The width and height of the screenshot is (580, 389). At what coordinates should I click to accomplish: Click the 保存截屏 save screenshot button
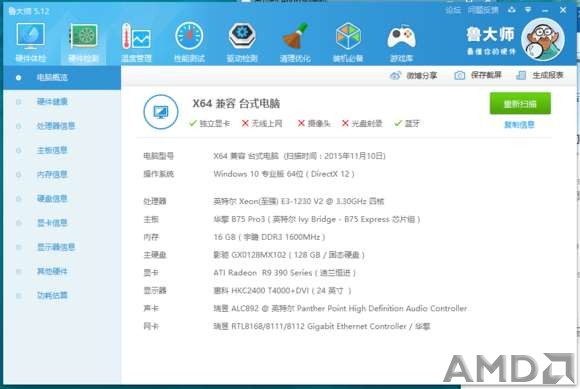(x=478, y=75)
